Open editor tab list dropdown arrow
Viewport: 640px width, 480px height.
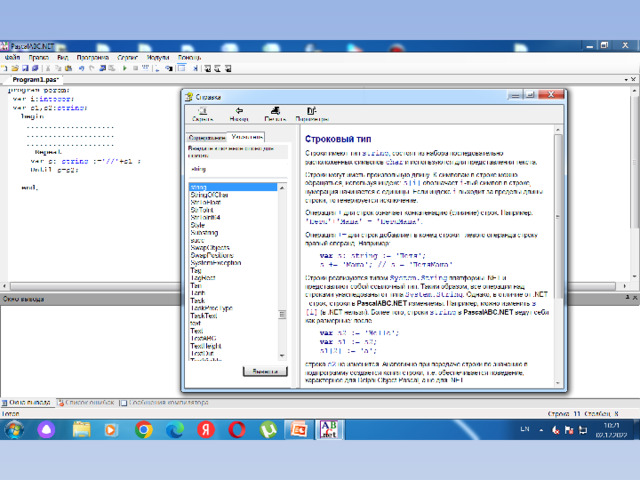coord(626,80)
